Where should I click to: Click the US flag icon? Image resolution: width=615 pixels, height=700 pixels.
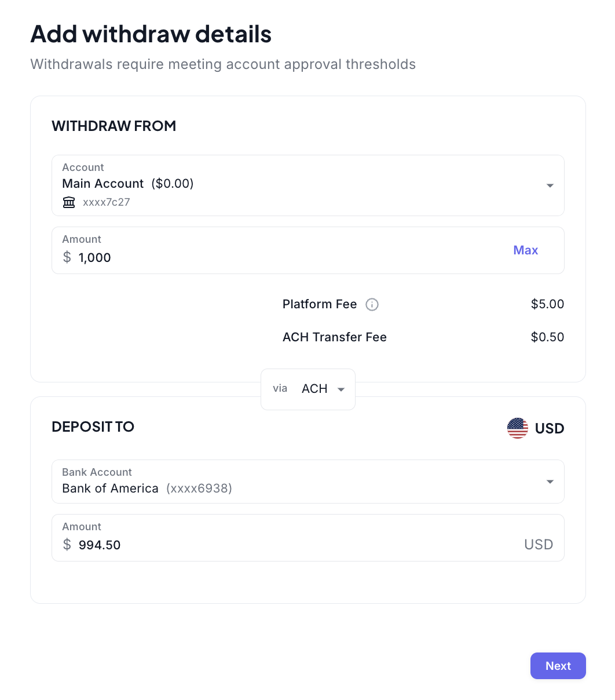pyautogui.click(x=517, y=428)
